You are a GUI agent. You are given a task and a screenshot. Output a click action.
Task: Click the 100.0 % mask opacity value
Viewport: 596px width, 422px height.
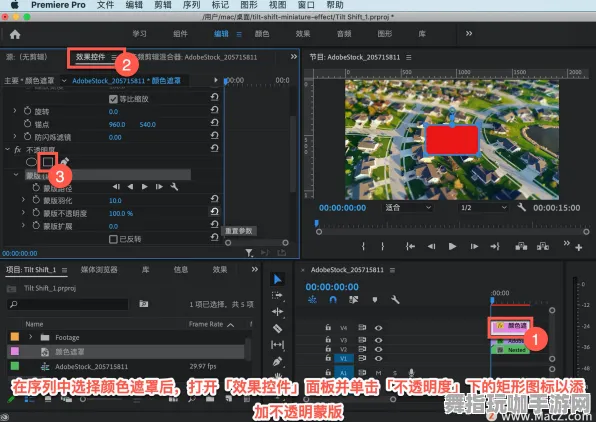(121, 213)
